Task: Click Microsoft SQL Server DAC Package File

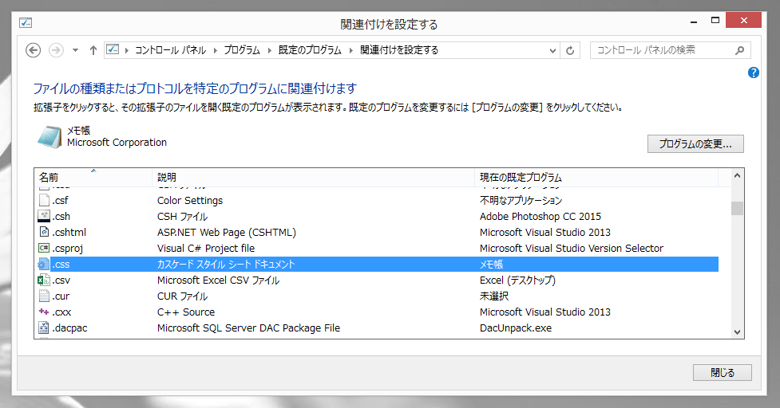Action: point(249,328)
